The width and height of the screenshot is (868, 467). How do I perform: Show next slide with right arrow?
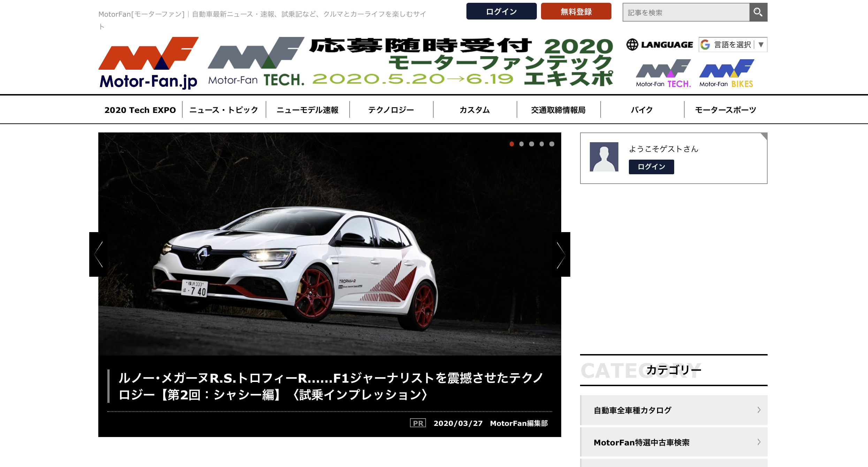[561, 254]
